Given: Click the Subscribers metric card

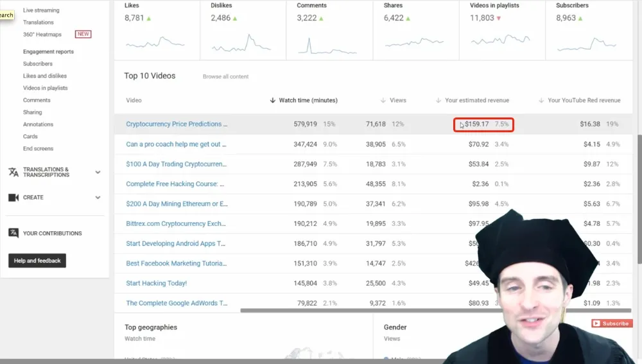Looking at the screenshot, I should point(589,30).
